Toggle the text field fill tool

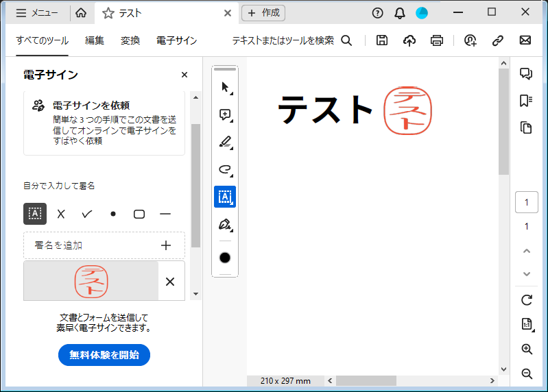click(x=35, y=214)
